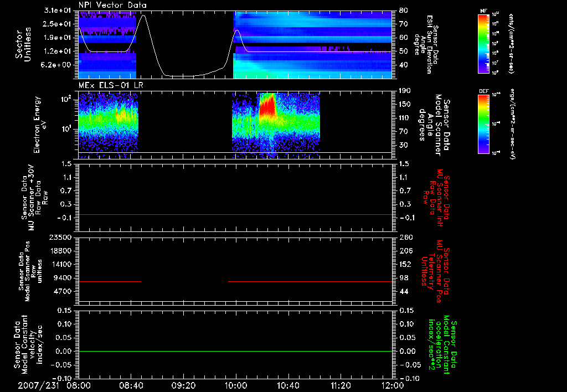This screenshot has width=567, height=392.
Task: Click the red "MU Scanner Pos Telemetry" label
Action: (x=436, y=272)
